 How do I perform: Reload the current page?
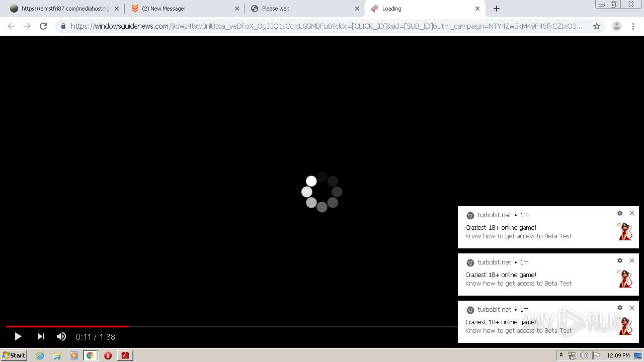pyautogui.click(x=43, y=26)
